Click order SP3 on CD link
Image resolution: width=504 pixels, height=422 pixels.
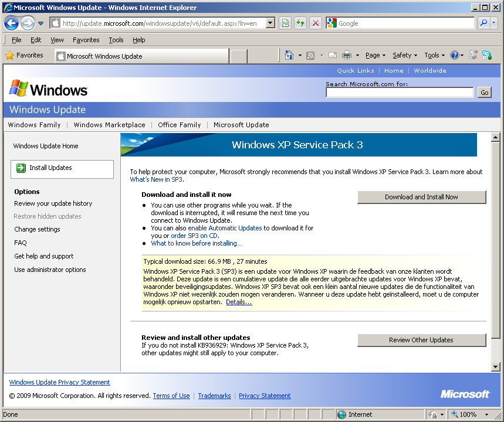pos(194,236)
